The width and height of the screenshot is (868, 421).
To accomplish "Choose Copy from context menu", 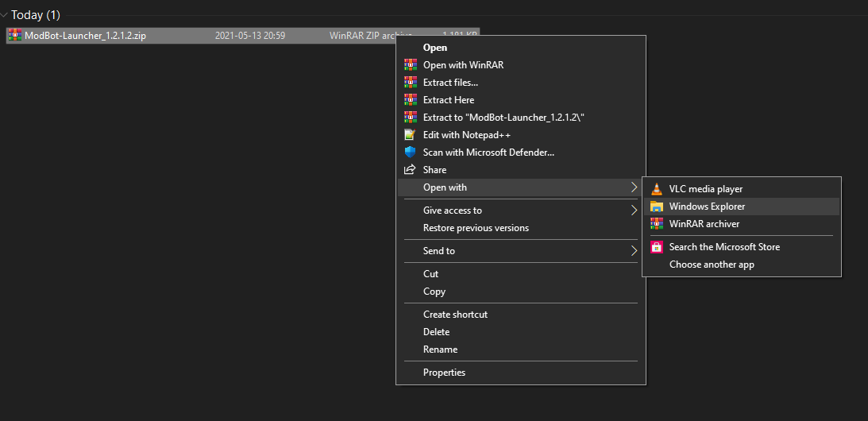I will pos(521,292).
